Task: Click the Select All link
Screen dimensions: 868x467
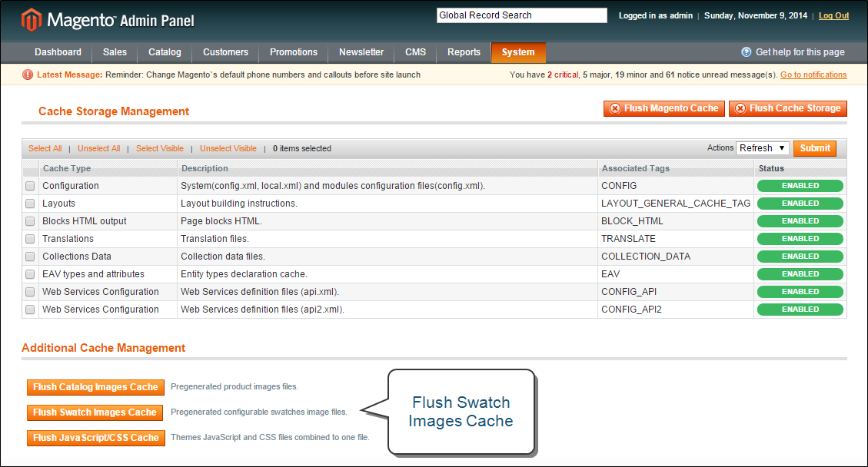Action: pos(45,148)
